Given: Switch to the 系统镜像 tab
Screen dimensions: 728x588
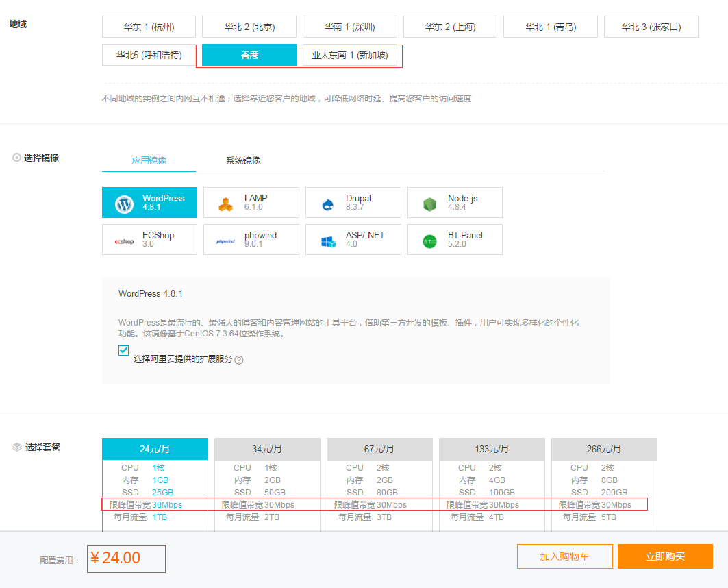Looking at the screenshot, I should coord(243,160).
